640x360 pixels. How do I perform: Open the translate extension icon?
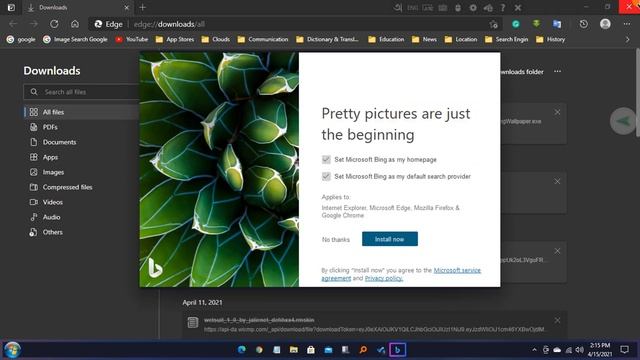(557, 24)
